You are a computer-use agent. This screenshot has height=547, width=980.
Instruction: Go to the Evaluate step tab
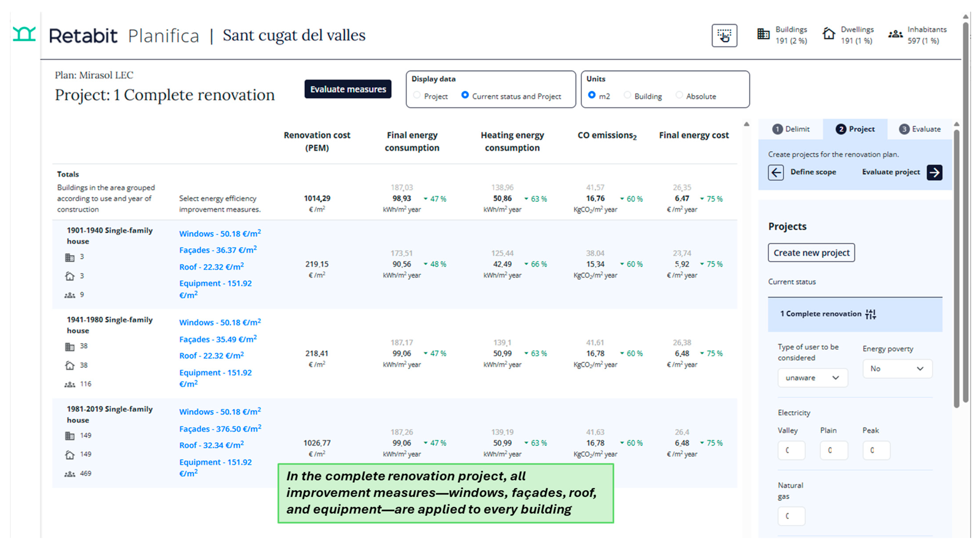click(x=920, y=129)
